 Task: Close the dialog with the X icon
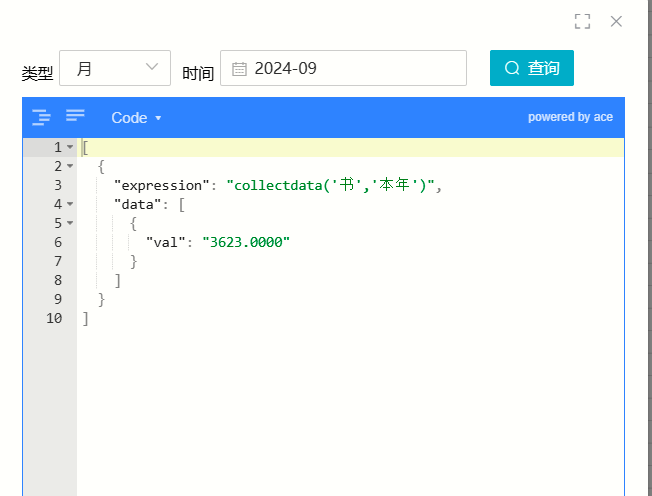[616, 21]
